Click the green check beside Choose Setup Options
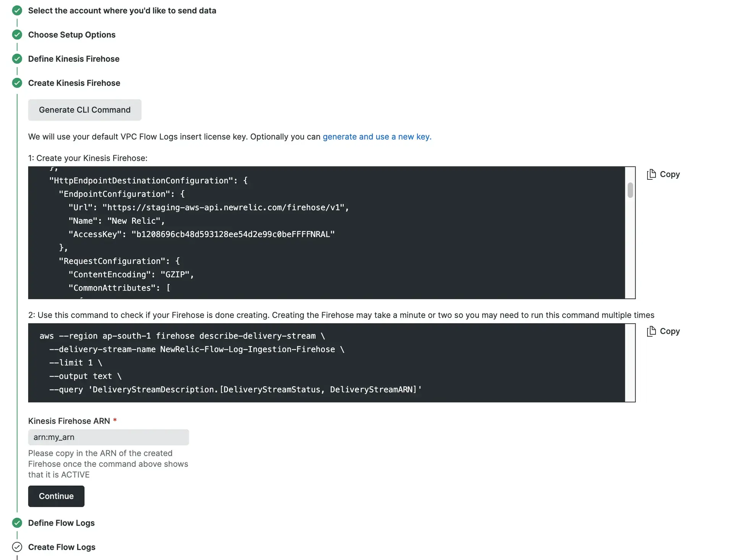733x560 pixels. (17, 35)
